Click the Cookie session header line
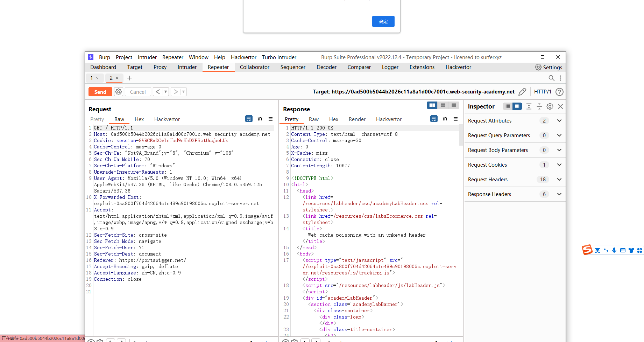The image size is (644, 342). click(x=161, y=141)
